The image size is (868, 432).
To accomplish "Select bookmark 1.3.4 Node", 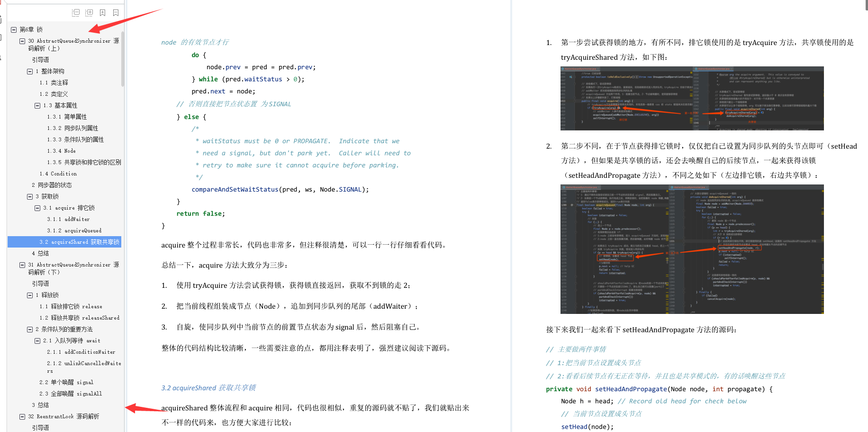I will pos(61,151).
